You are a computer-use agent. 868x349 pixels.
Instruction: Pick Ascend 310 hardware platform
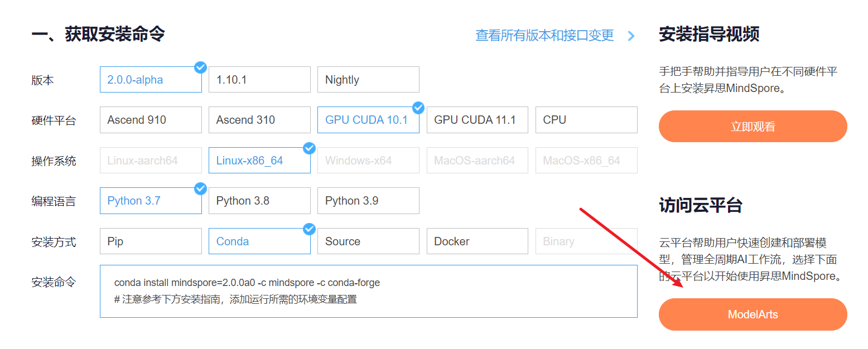259,120
